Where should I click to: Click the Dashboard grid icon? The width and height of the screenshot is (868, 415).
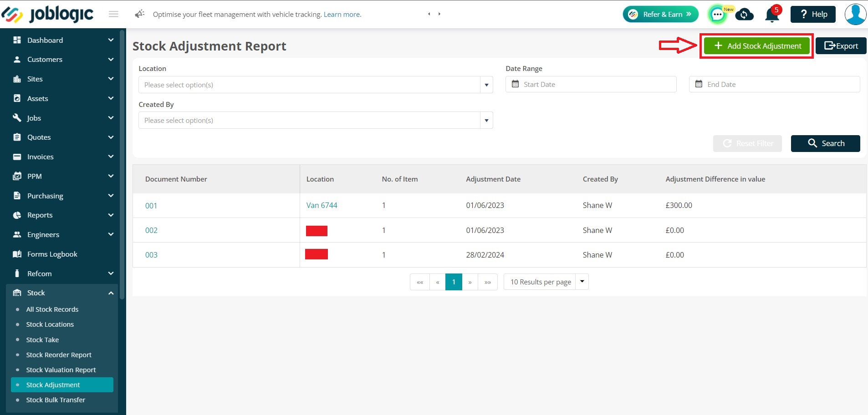pos(17,40)
